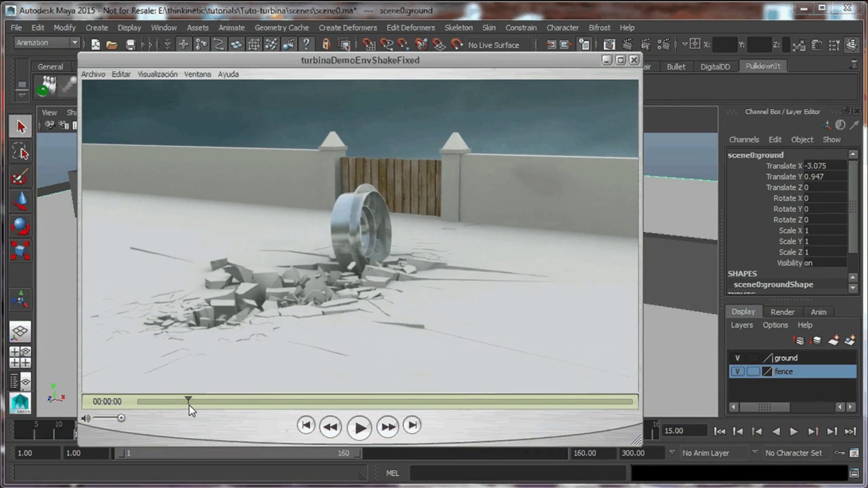Save the scene with disk icon
The width and height of the screenshot is (868, 488).
pyautogui.click(x=130, y=45)
